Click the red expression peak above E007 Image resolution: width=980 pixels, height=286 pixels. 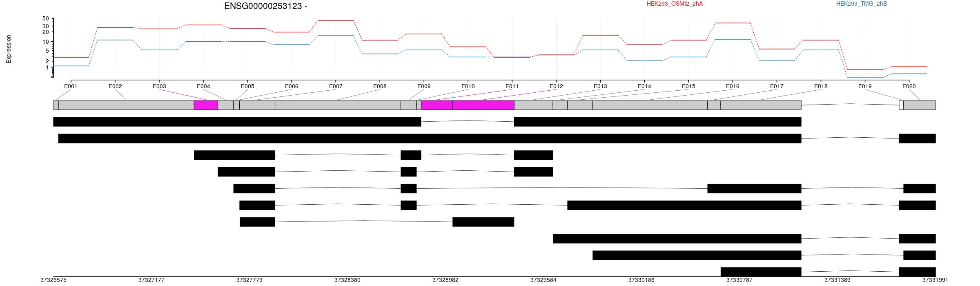(x=336, y=20)
